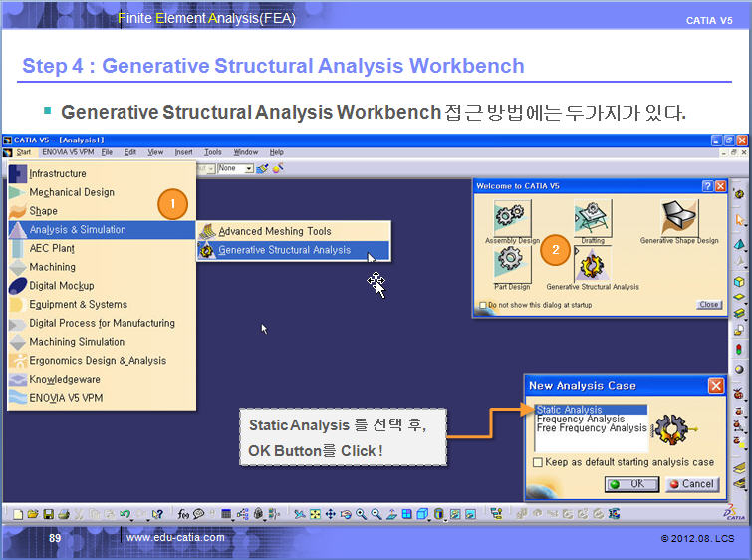Expand the Analysis & Simulation submenu
Image resolution: width=752 pixels, height=560 pixels.
coord(100,230)
